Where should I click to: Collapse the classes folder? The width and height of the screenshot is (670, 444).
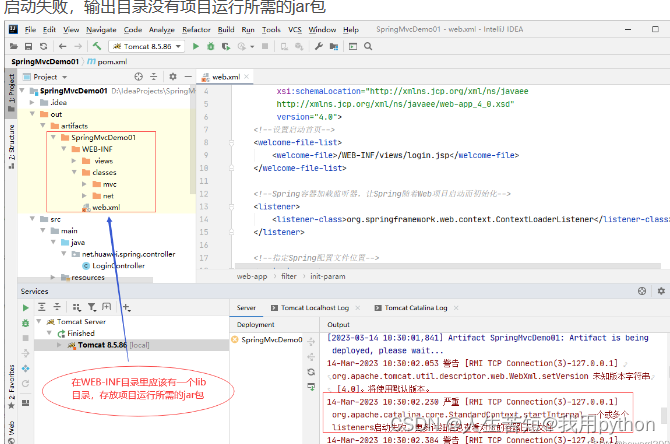click(x=74, y=172)
